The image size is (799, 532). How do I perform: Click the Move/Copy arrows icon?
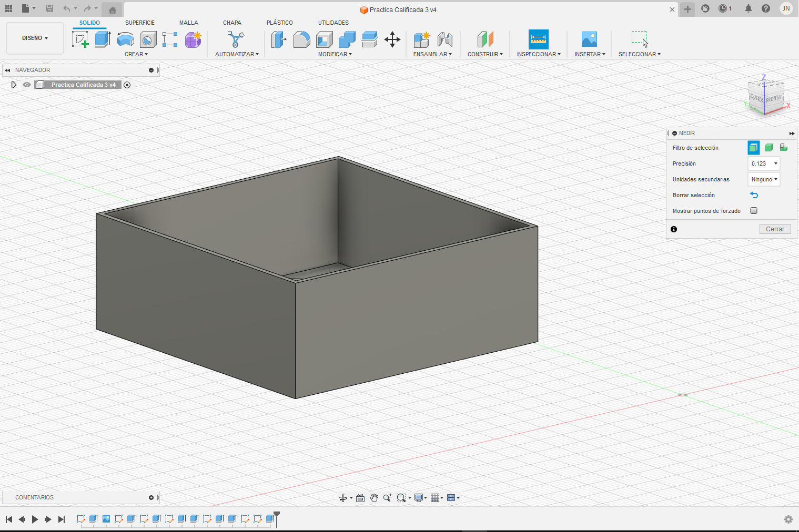[392, 39]
